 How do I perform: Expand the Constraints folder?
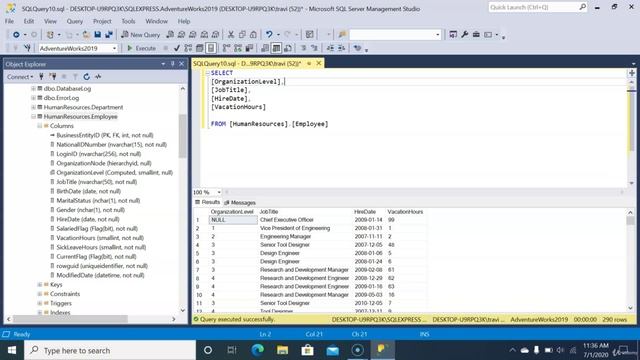(40, 294)
